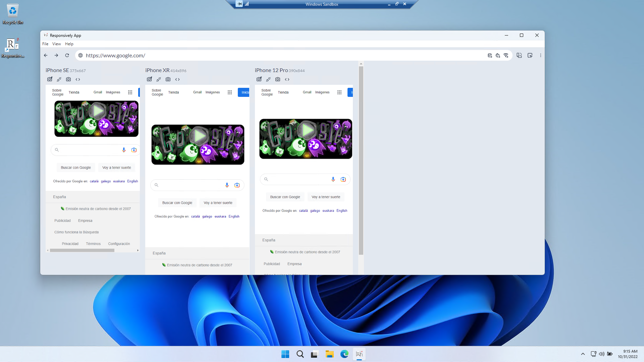Click Buscar con Google in iPhone 12 Pro
Image resolution: width=644 pixels, height=362 pixels.
coord(285,197)
